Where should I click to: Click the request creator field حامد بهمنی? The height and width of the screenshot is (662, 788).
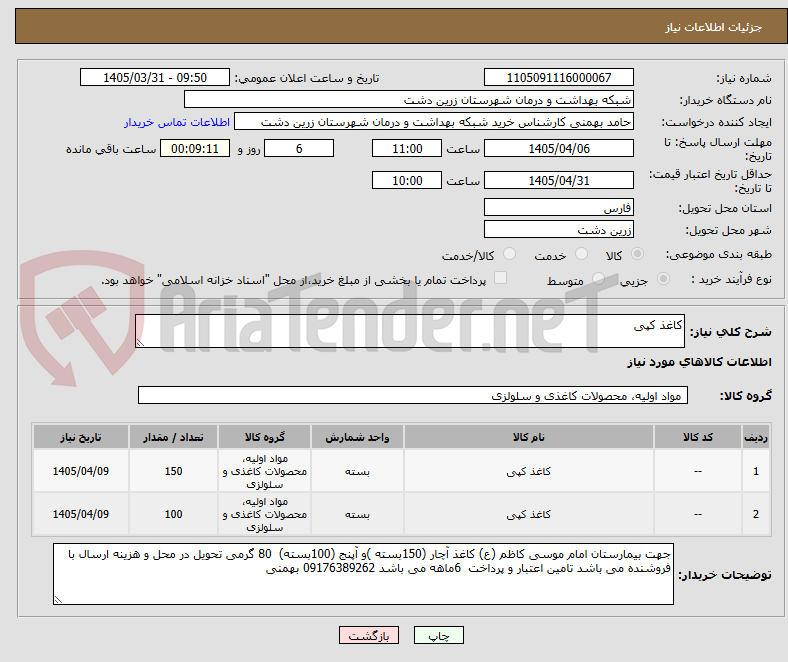(x=434, y=122)
